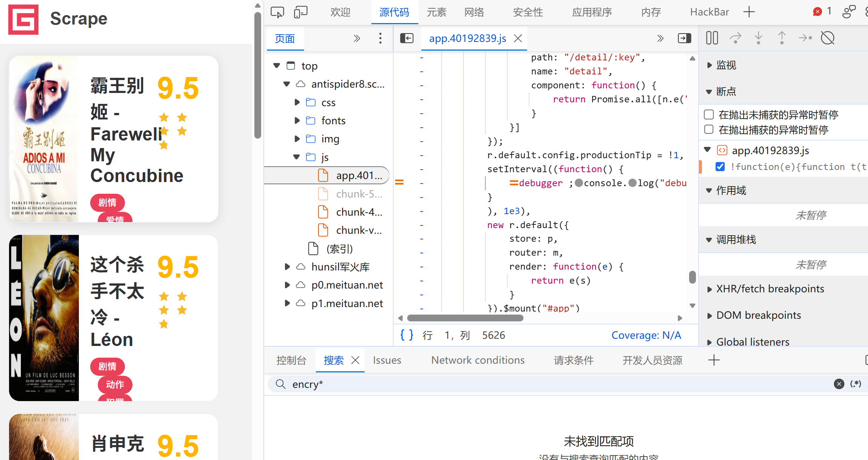
Task: Click the 霸王别姬 movie poster thumbnail
Action: pos(44,139)
